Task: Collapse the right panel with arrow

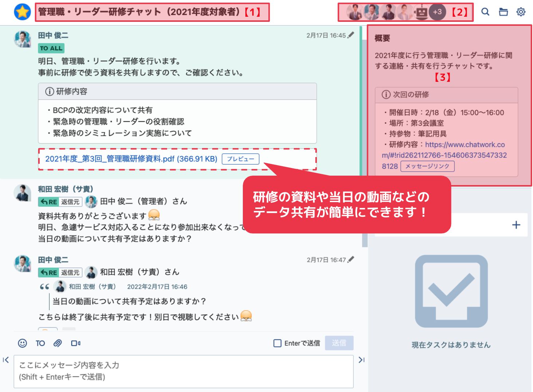Action: point(362,360)
